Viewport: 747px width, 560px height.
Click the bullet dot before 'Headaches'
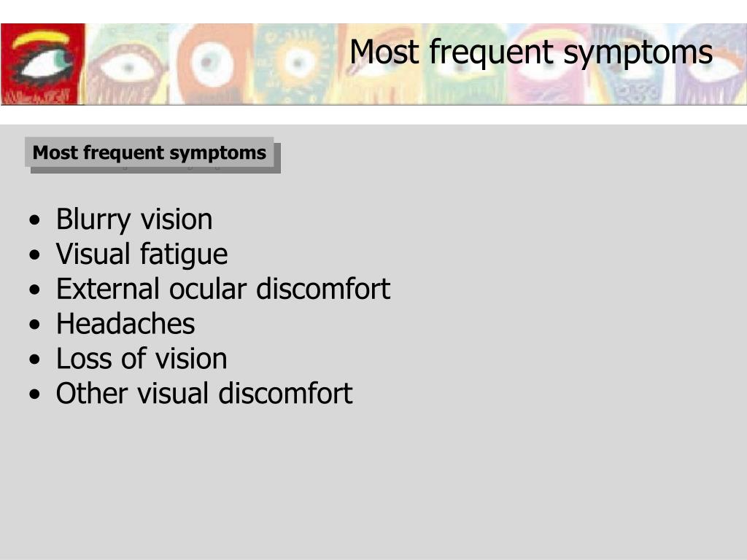(34, 324)
